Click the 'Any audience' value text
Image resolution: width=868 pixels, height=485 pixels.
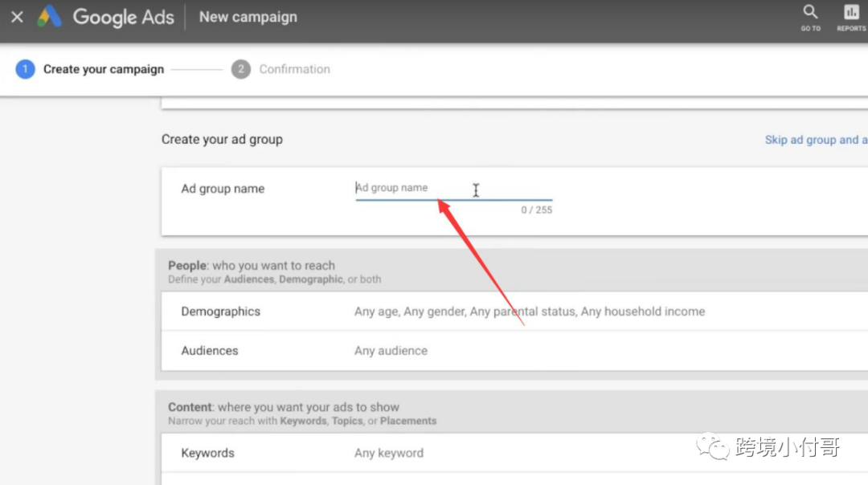pyautogui.click(x=391, y=351)
